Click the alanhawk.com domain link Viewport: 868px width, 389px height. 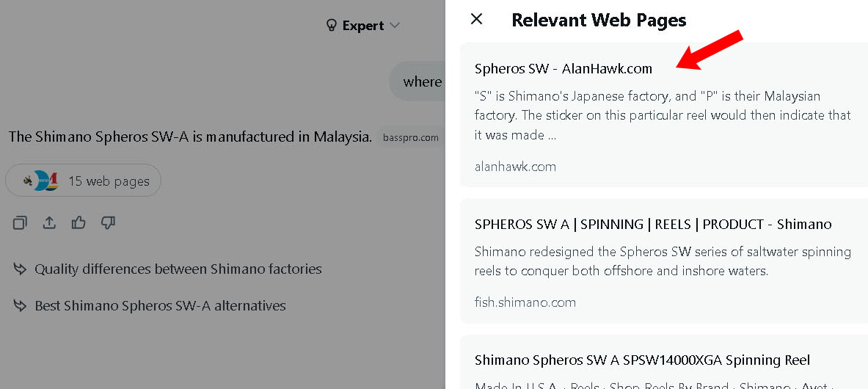tap(515, 167)
